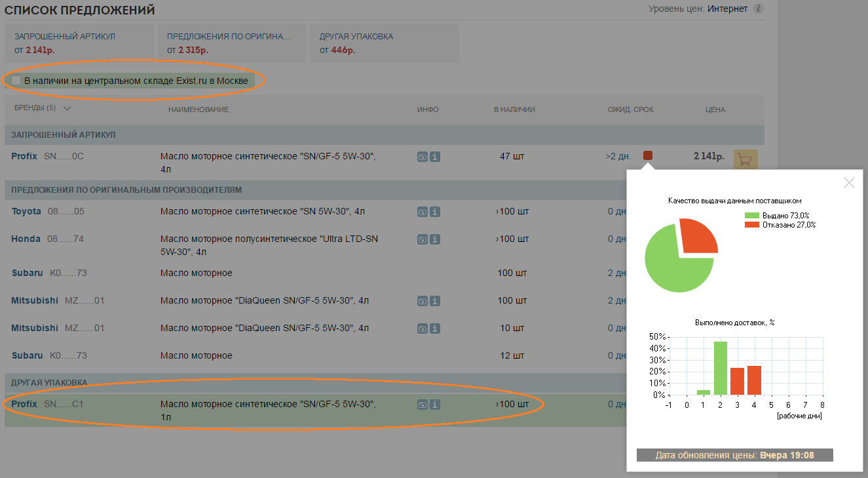Open Profix brand link in 1л row
The width and height of the screenshot is (868, 478).
[x=24, y=405]
